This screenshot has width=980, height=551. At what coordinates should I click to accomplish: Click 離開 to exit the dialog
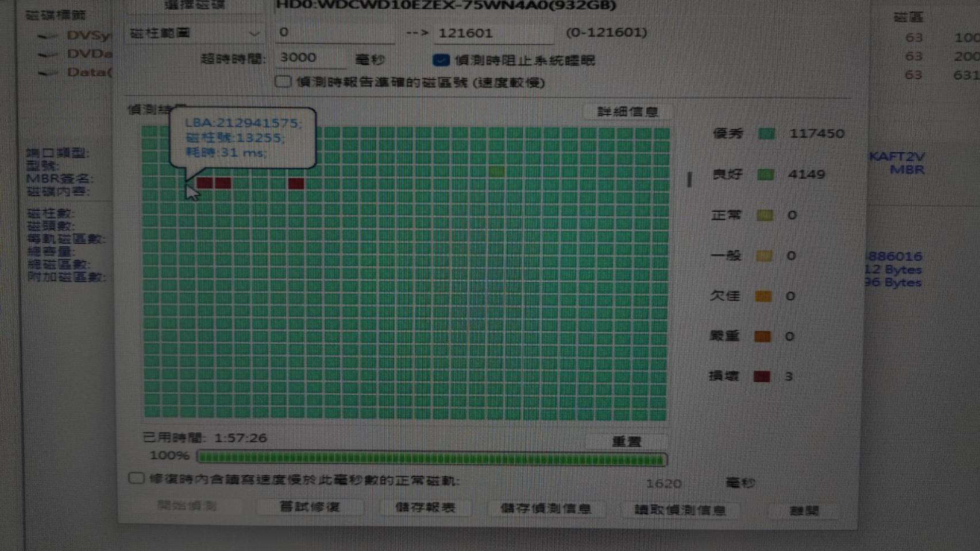pyautogui.click(x=804, y=510)
